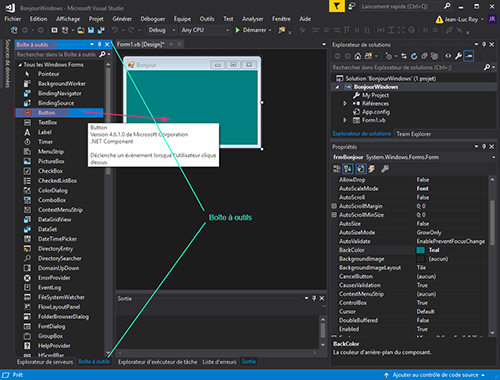This screenshot has height=380, width=500.
Task: Switch to the Team Explorer tab
Action: click(414, 134)
